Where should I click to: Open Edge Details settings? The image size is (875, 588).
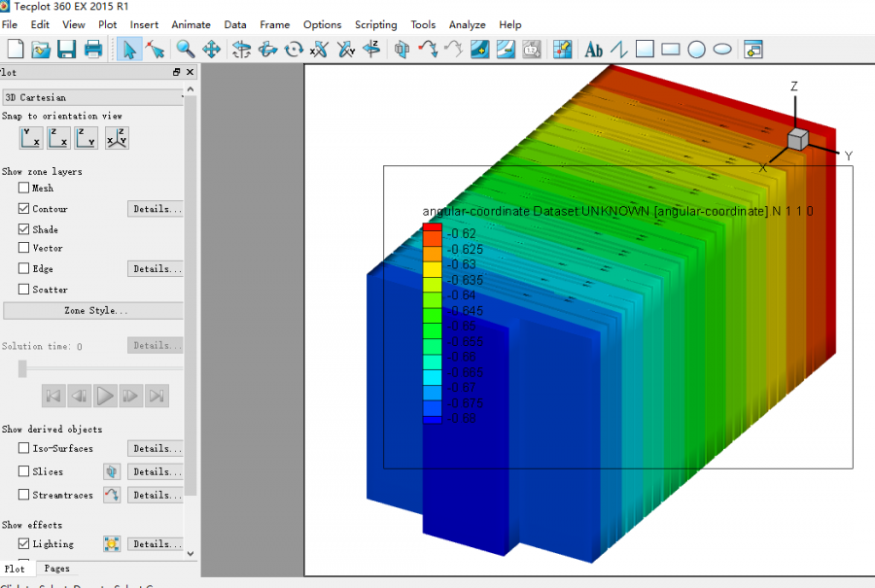click(155, 269)
